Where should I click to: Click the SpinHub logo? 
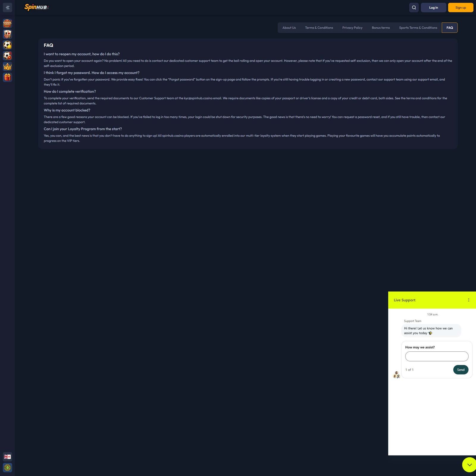coord(36,7)
